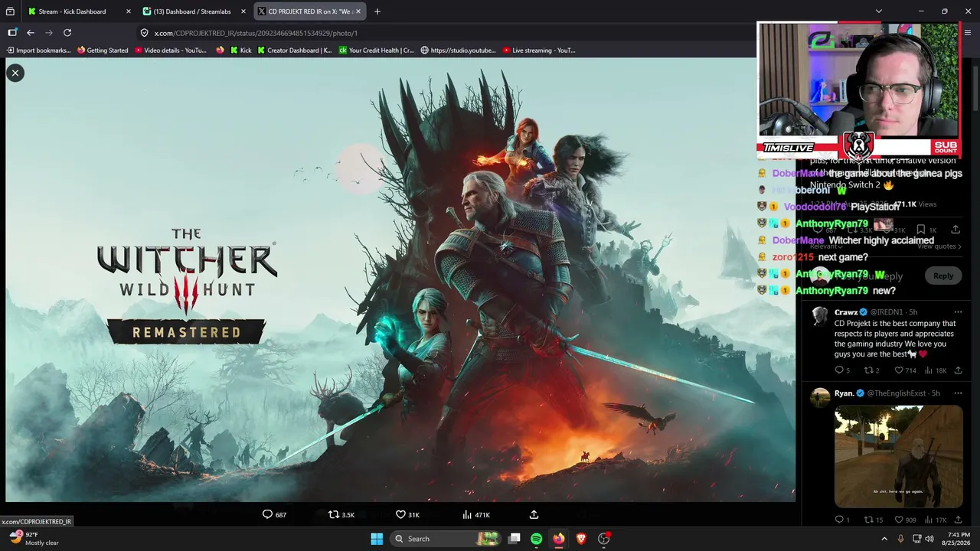Open a new browser tab
Viewport: 980px width, 551px height.
click(x=377, y=11)
